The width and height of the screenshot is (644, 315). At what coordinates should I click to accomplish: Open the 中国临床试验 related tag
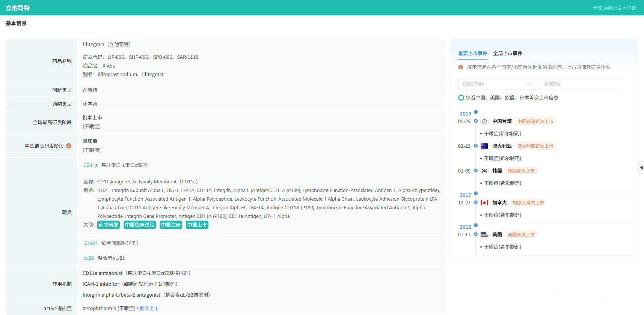140,225
